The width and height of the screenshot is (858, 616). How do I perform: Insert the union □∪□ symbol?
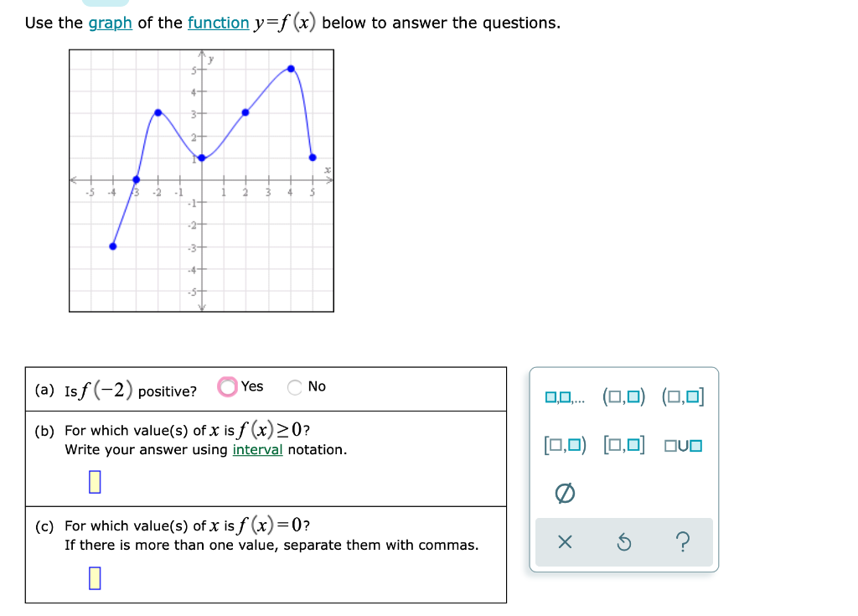(684, 446)
